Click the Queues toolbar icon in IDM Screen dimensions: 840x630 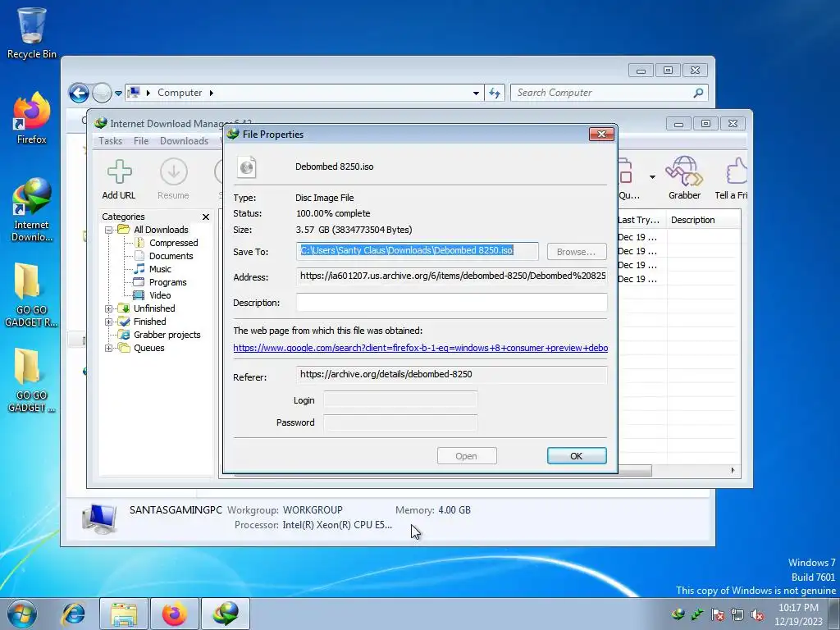pyautogui.click(x=628, y=179)
